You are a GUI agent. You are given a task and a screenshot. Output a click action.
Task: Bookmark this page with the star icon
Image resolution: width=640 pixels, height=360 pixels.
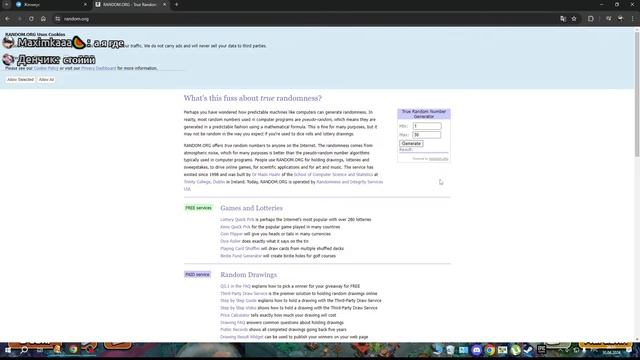point(574,19)
